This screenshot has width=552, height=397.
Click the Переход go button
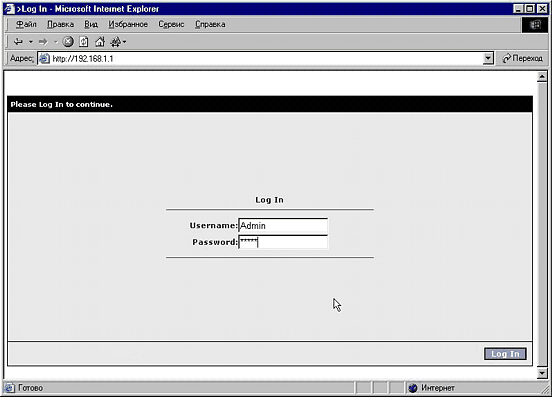click(522, 58)
